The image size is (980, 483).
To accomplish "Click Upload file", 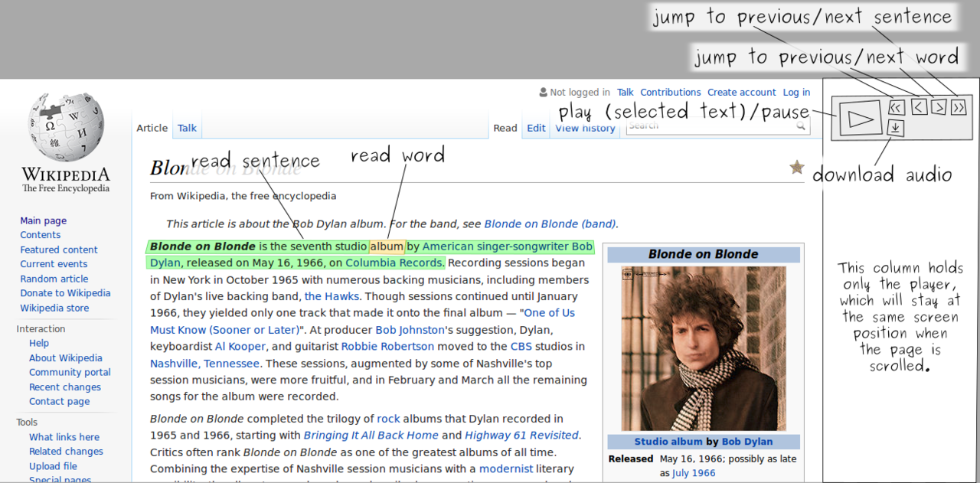I will 53,466.
